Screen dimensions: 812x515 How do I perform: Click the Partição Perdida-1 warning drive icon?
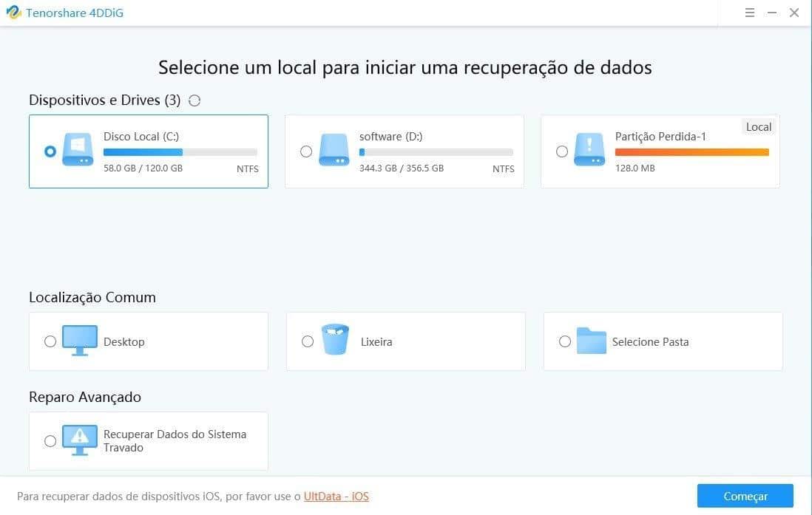(589, 149)
